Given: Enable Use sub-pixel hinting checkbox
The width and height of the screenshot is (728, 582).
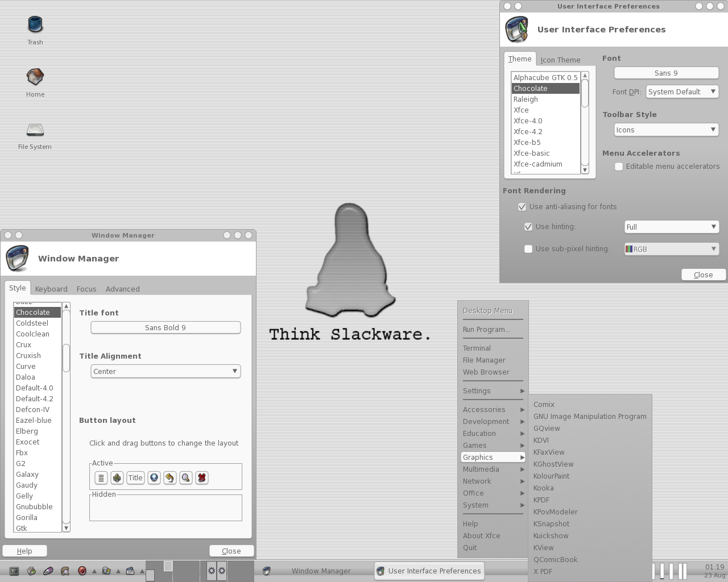Looking at the screenshot, I should click(x=528, y=249).
